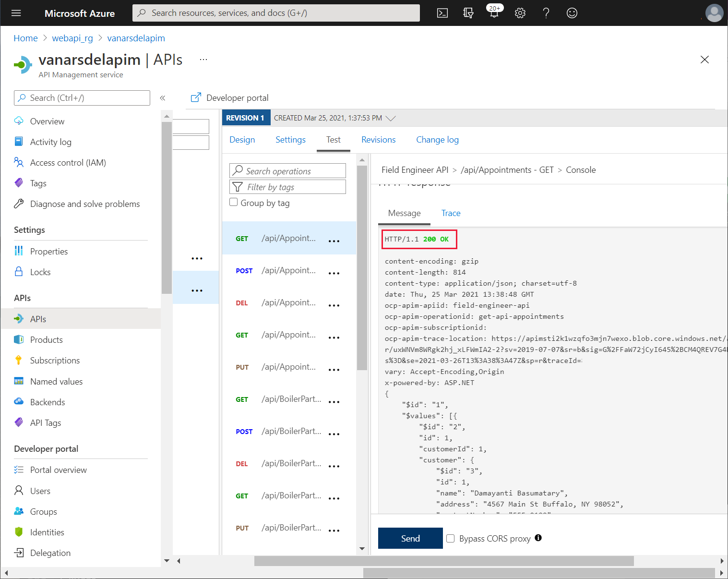The image size is (728, 579).
Task: Click the Tags icon under Overview section
Action: pos(19,183)
